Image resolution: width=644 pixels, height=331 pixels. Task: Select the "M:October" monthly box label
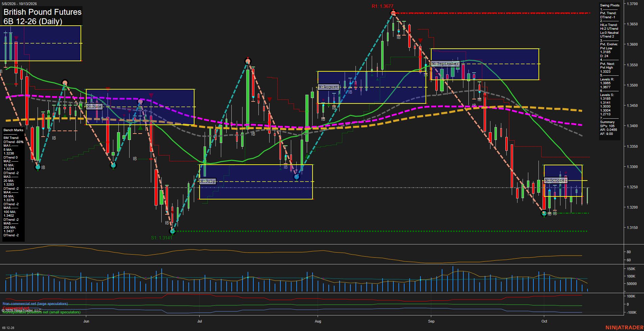[556, 180]
